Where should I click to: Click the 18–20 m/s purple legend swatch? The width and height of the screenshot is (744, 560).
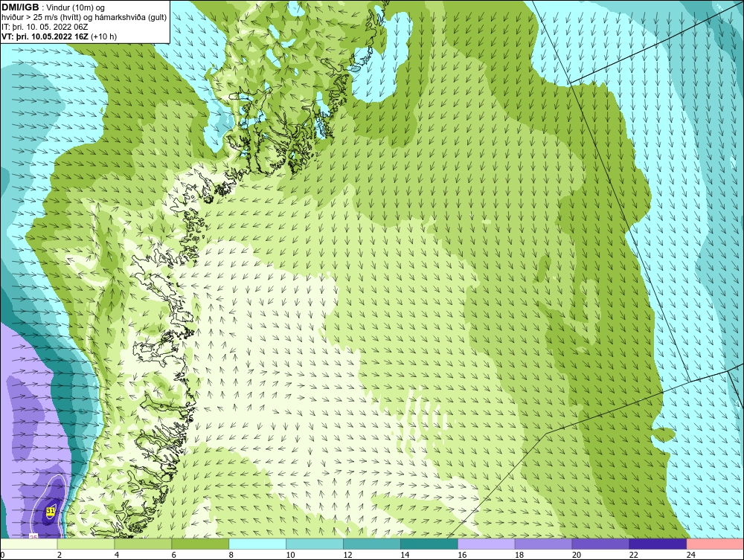click(543, 544)
